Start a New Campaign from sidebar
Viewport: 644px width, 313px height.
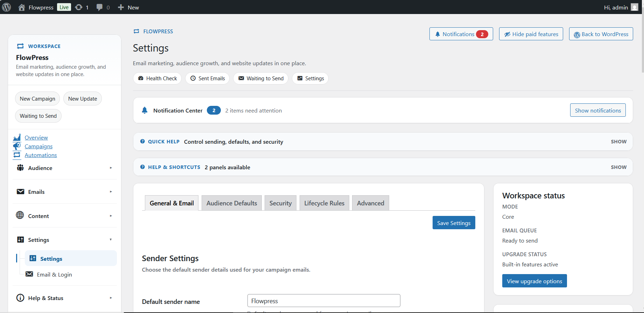37,98
